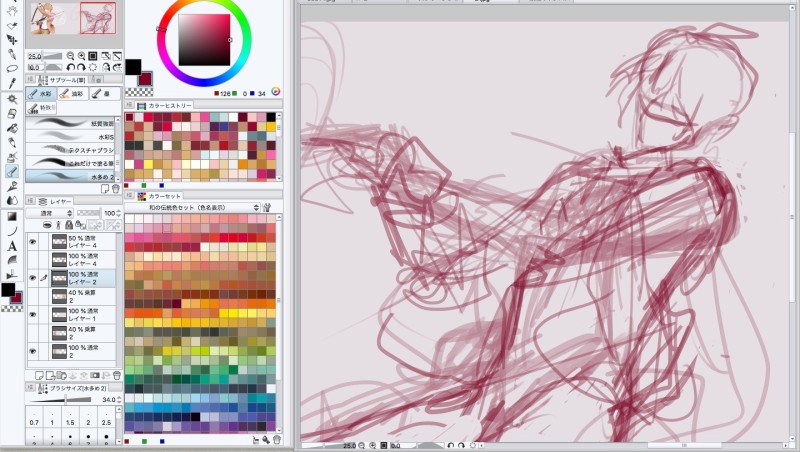Screen dimensions: 800x452
Task: Select the Lasso selection tool
Action: click(x=12, y=68)
